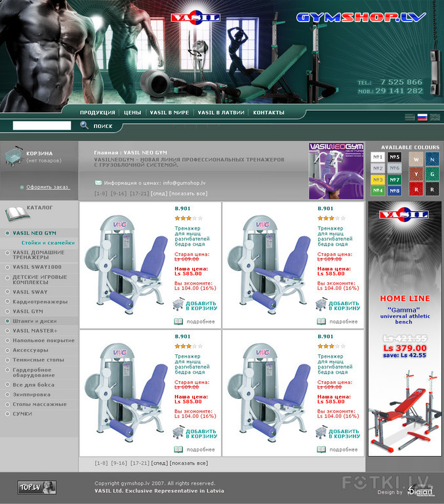Click the open book Каталог icon
This screenshot has height=504, width=444.
16,214
